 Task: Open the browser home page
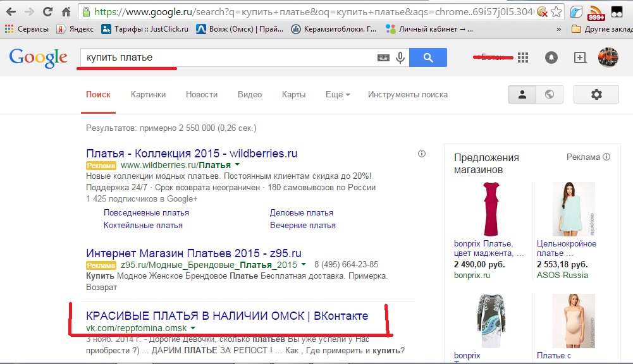click(66, 12)
